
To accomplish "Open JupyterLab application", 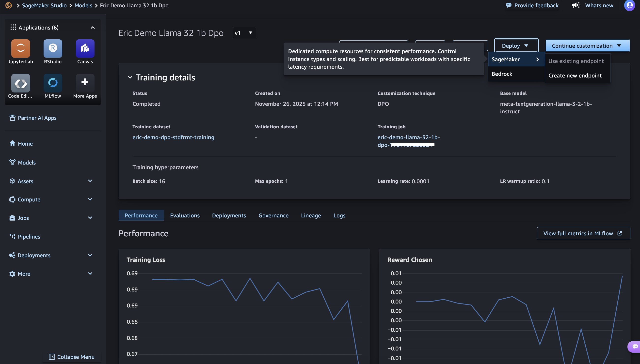I will (20, 48).
